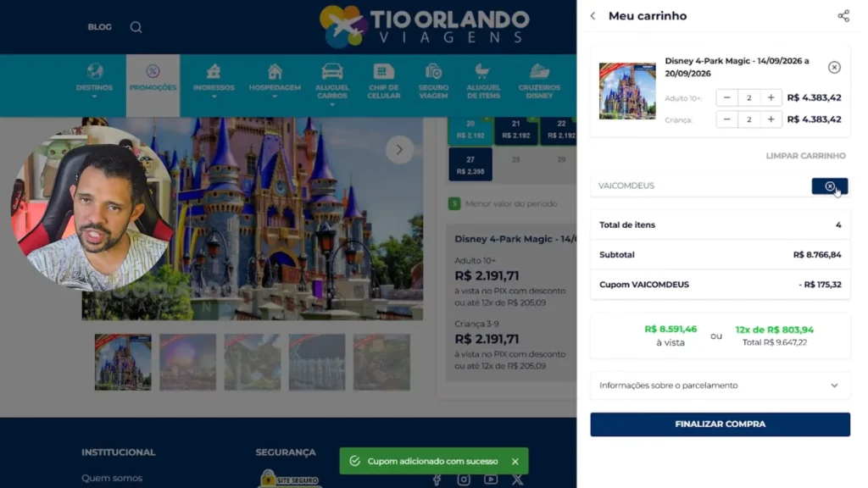The width and height of the screenshot is (868, 488).
Task: Go back using cart back arrow
Action: [593, 16]
